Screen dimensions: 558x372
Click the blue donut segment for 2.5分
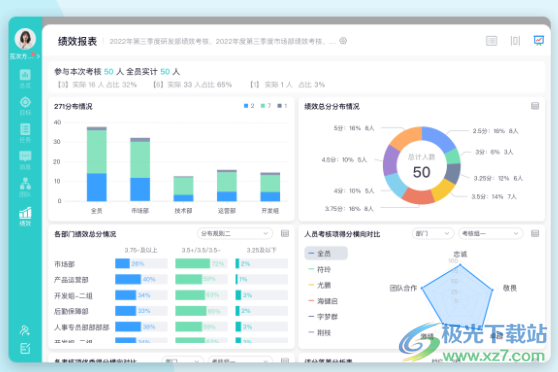pos(439,137)
